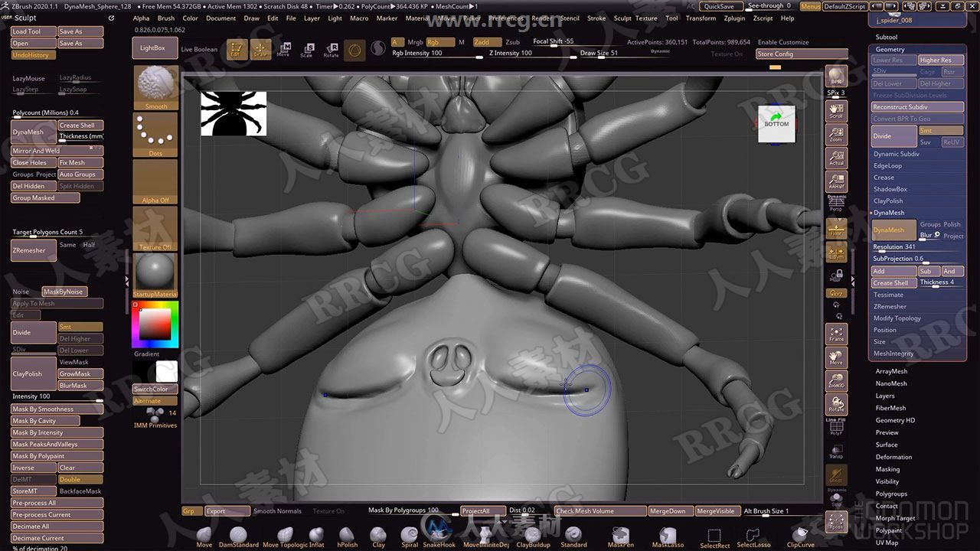
Task: Select the SelectRect brush
Action: pos(714,538)
